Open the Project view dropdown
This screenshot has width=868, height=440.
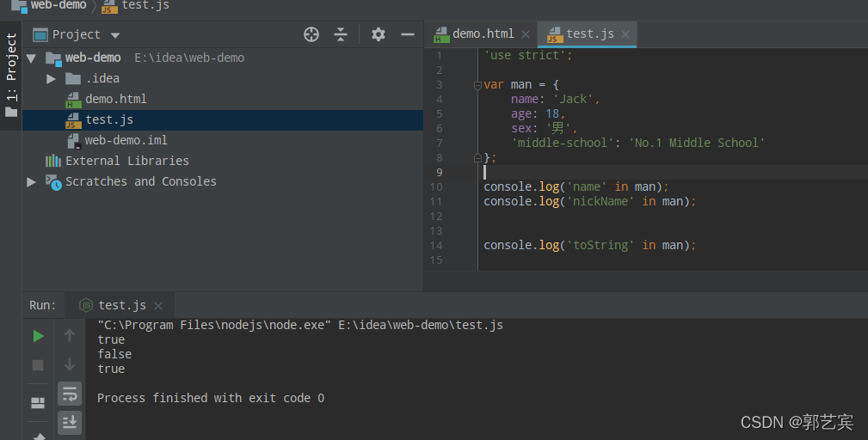(x=115, y=35)
